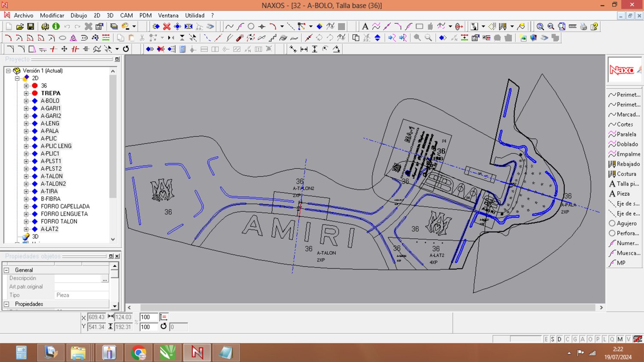Image resolution: width=644 pixels, height=362 pixels.
Task: Toggle the M status bar indicator
Action: pyautogui.click(x=620, y=339)
